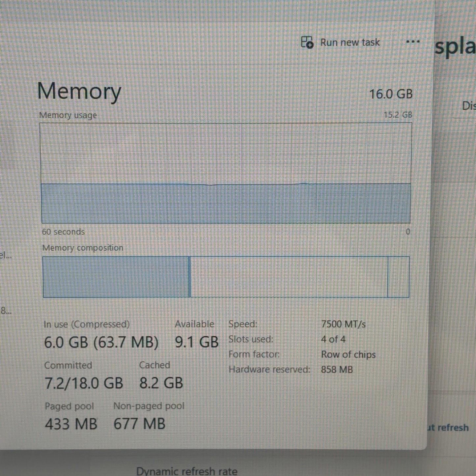Click the Paged pool 433 MB value

pos(71,424)
